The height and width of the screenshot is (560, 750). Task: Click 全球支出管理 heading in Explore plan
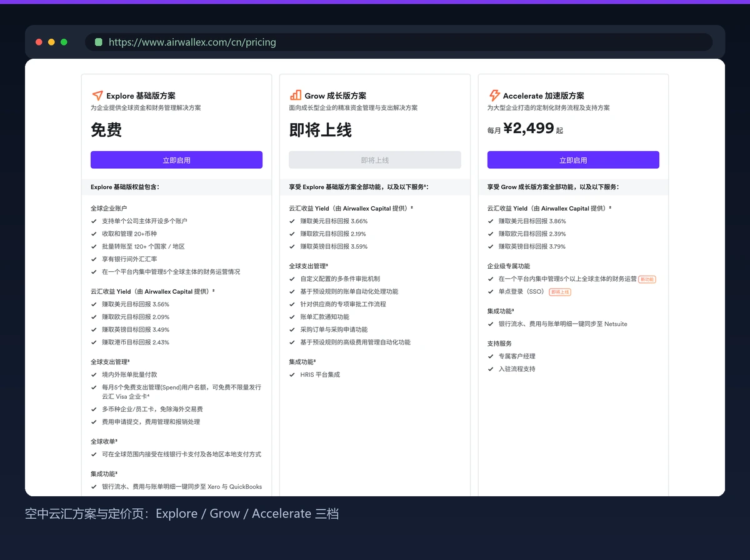pyautogui.click(x=110, y=362)
